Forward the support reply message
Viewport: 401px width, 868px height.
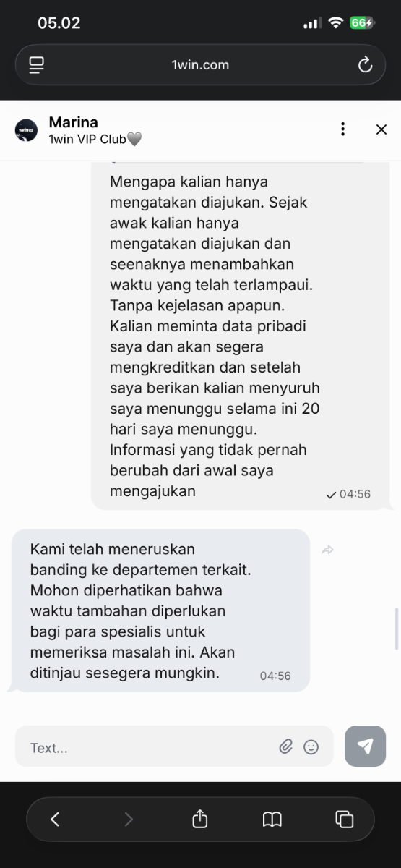click(x=328, y=550)
